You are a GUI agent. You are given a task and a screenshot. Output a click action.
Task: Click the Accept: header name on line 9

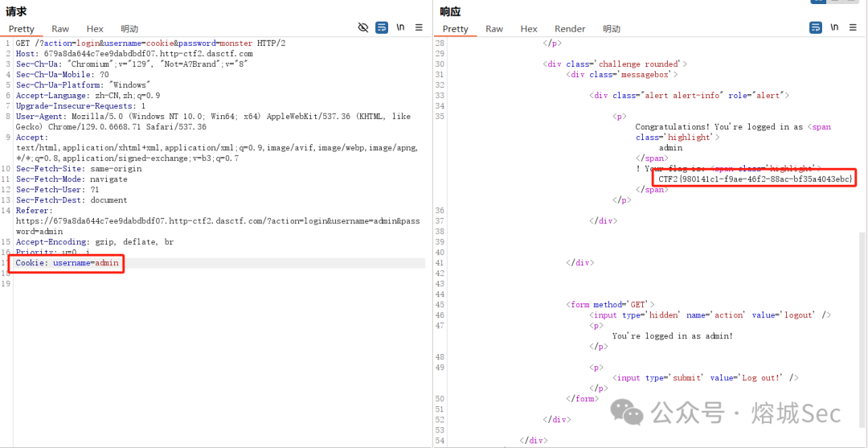(32, 138)
